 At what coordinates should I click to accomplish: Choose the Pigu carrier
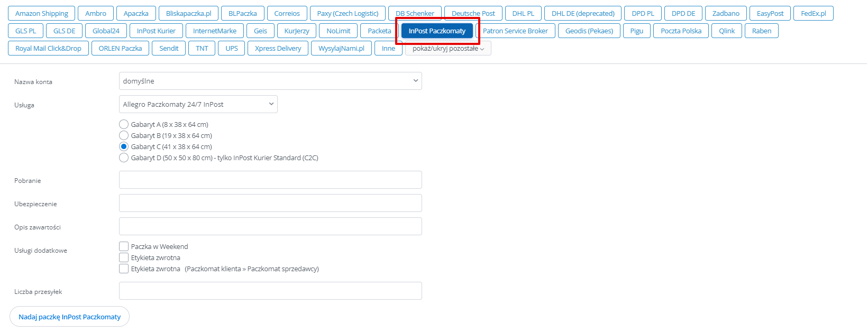click(637, 31)
